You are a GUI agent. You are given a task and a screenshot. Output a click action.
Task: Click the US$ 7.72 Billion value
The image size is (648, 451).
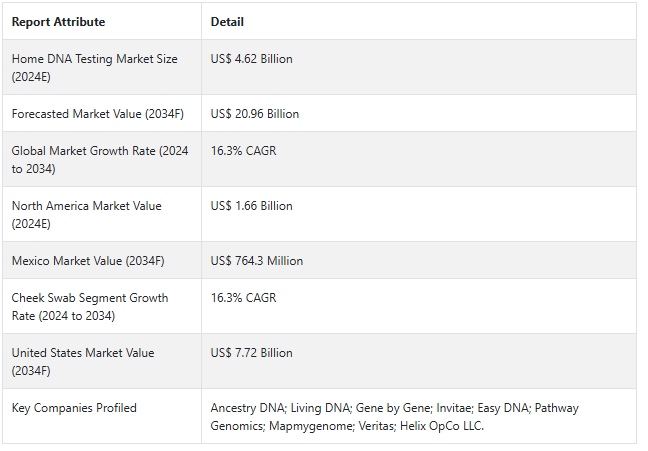[x=252, y=353]
